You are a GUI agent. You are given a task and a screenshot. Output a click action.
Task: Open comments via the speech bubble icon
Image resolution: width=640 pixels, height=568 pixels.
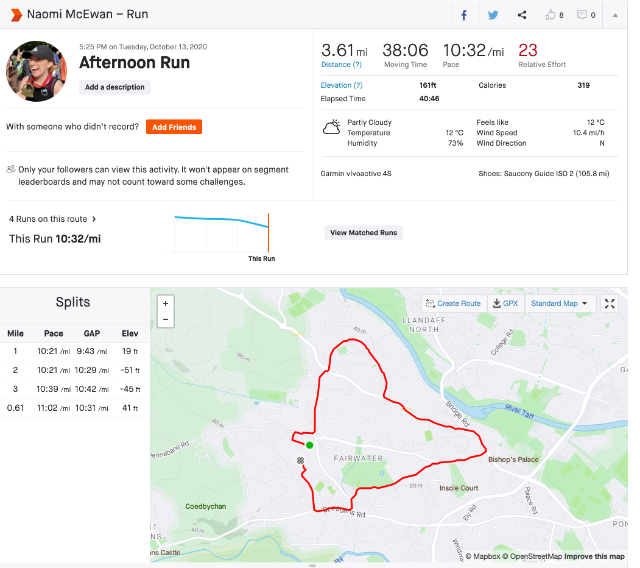pos(582,15)
